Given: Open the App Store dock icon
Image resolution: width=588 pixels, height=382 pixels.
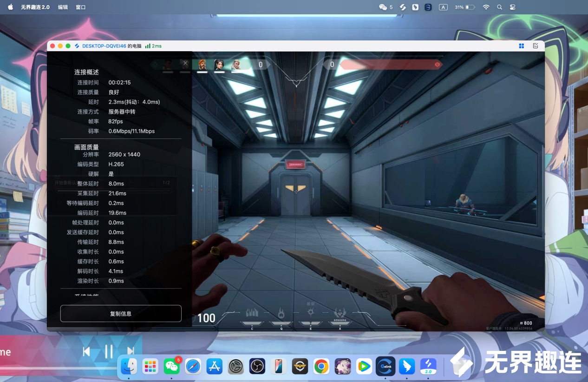Looking at the screenshot, I should point(215,367).
